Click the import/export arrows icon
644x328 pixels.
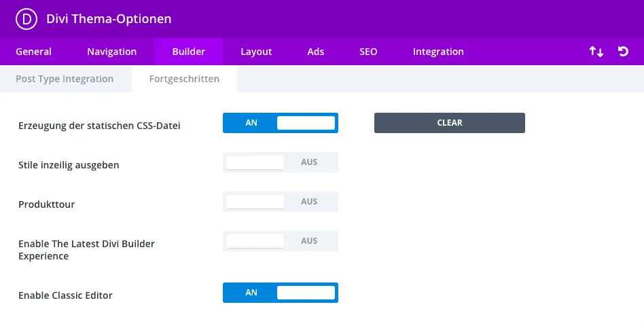pos(596,52)
